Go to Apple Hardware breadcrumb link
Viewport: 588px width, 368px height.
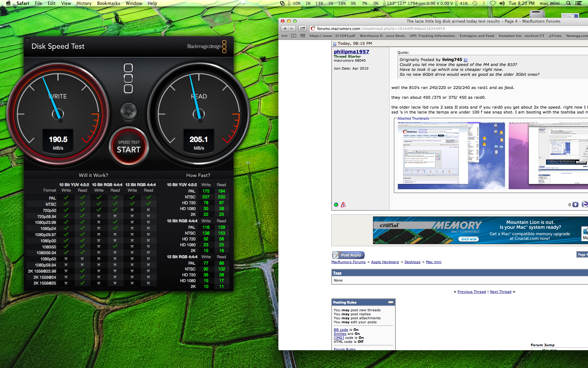click(385, 262)
